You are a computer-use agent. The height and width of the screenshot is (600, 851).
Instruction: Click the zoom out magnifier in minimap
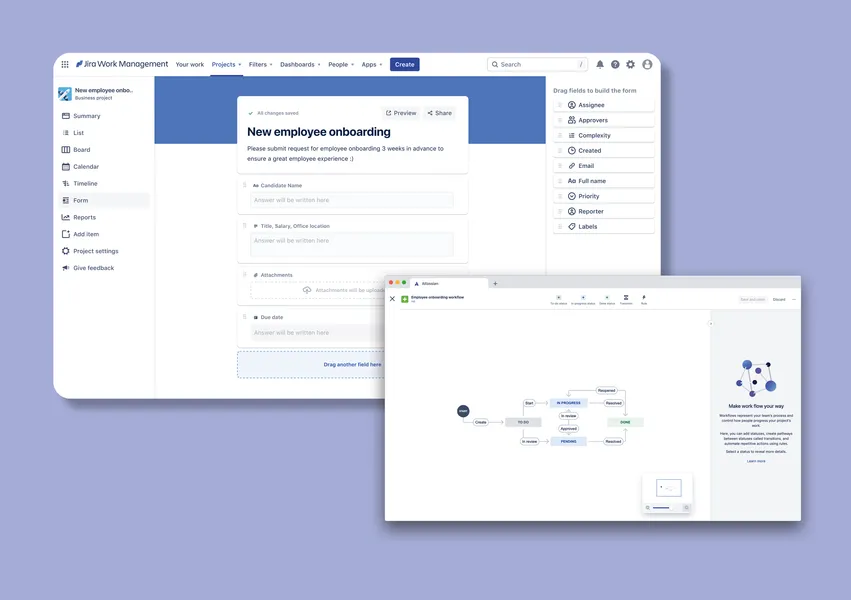(647, 508)
